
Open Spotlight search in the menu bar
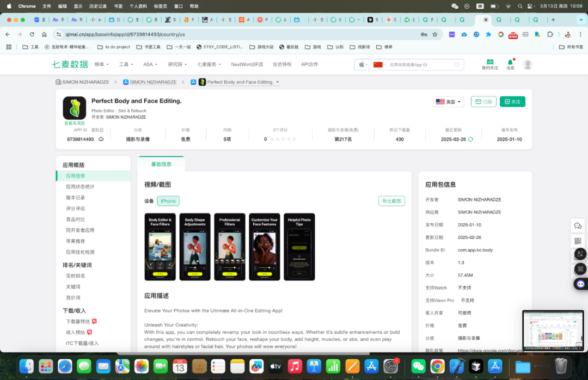point(520,6)
